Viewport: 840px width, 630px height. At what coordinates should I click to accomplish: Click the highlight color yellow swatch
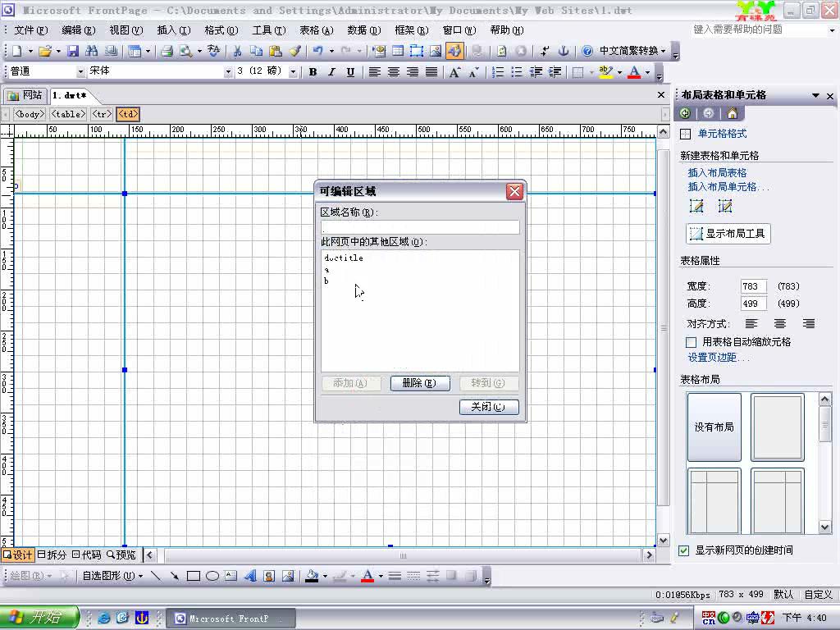tap(606, 72)
